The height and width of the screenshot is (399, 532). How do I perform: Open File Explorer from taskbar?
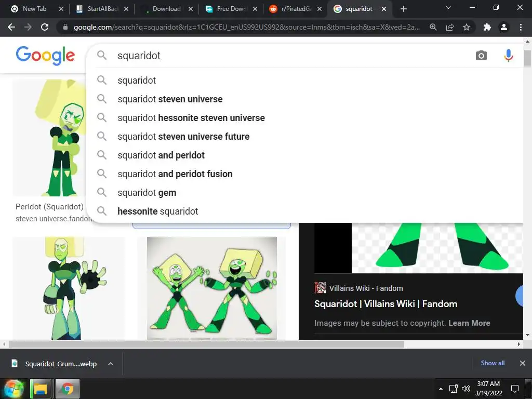(x=41, y=389)
